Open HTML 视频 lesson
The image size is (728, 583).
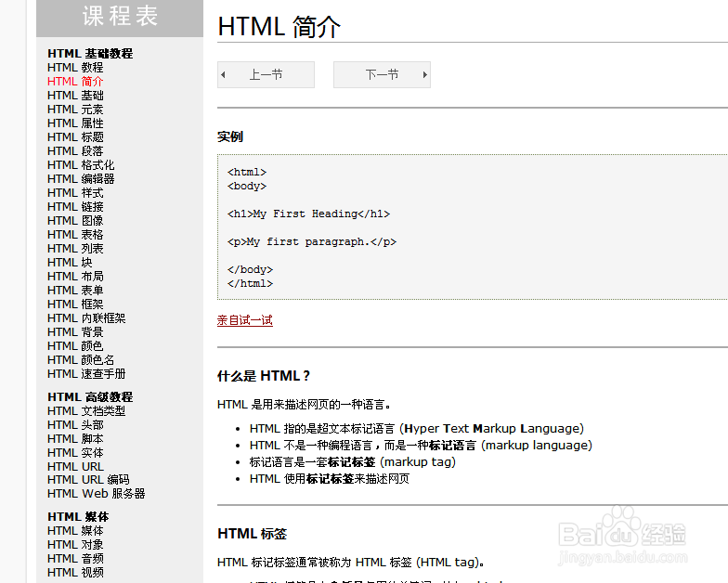coord(75,573)
